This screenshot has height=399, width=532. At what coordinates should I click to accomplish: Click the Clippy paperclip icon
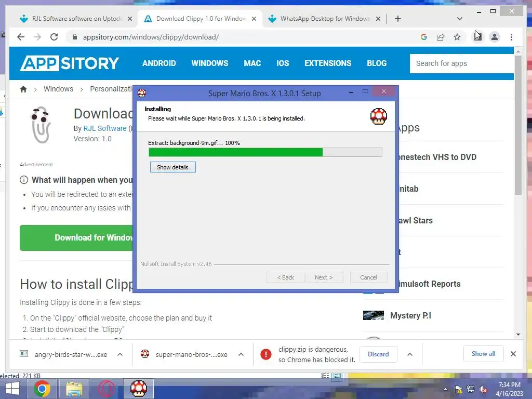[41, 125]
